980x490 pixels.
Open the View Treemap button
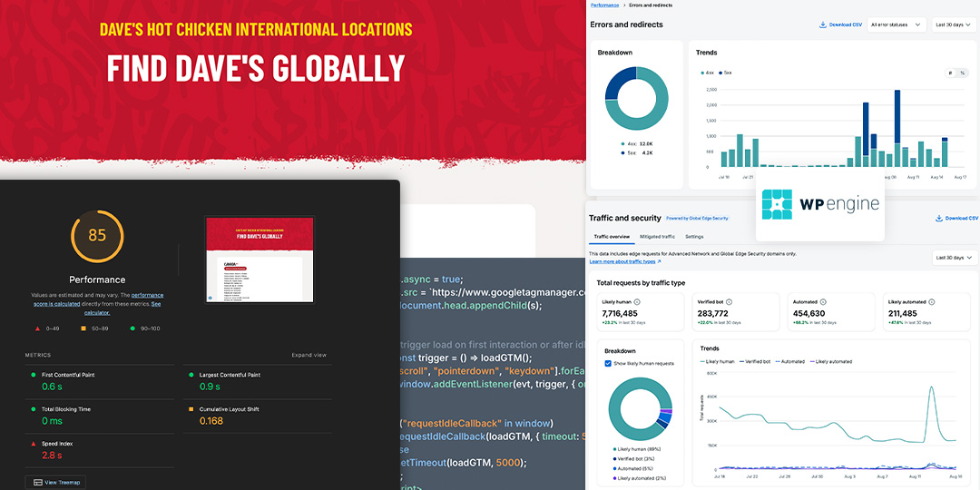coord(55,483)
